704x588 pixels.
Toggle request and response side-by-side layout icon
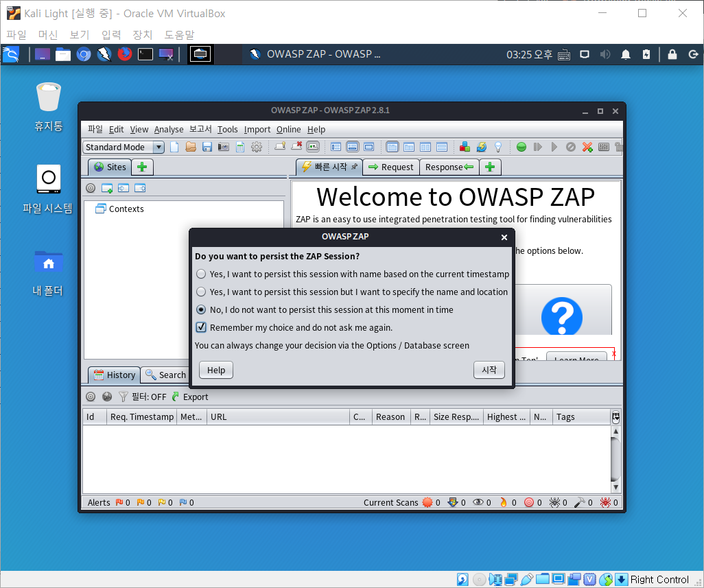coord(425,147)
